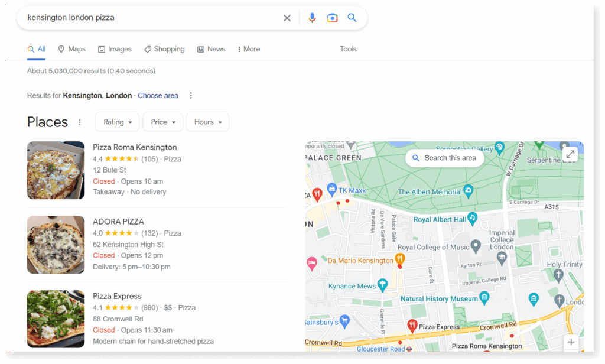Expand the More search categories menu
Screen dimensions: 605x364
[x=248, y=49]
